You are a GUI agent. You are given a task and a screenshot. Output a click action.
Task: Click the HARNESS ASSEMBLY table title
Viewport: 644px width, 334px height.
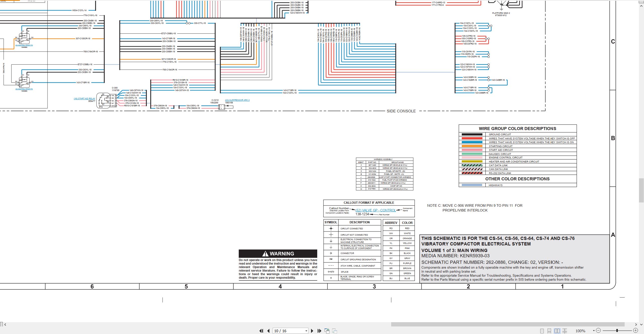(x=383, y=159)
